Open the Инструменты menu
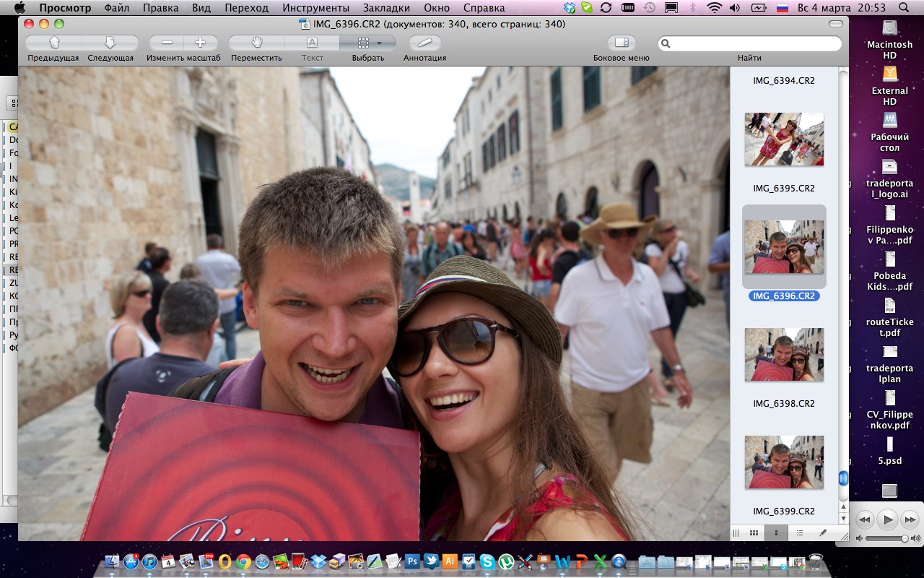The height and width of the screenshot is (578, 924). 315,8
